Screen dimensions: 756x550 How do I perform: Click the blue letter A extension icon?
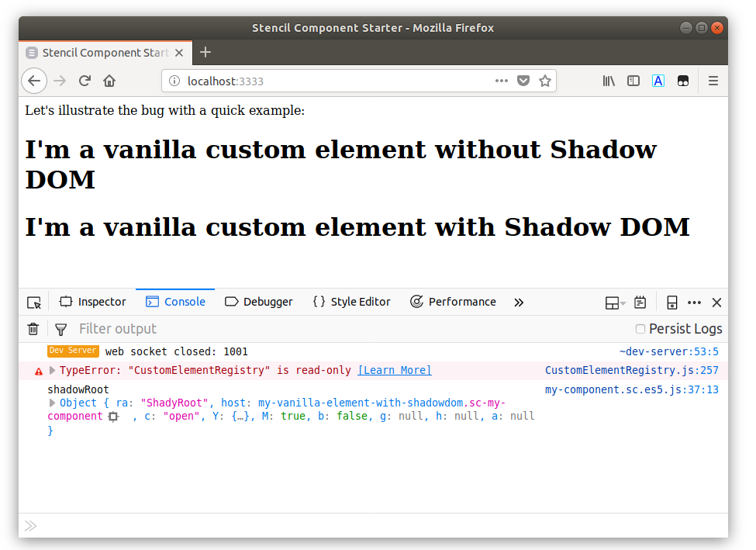[x=658, y=81]
